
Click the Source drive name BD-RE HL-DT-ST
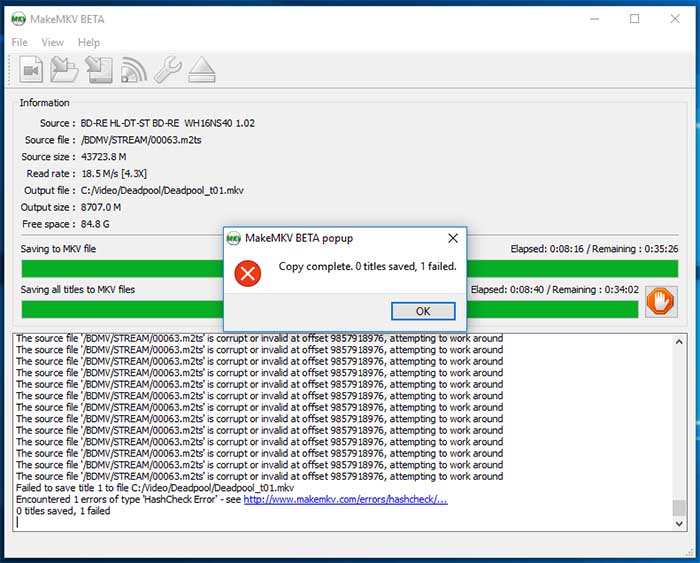click(167, 123)
